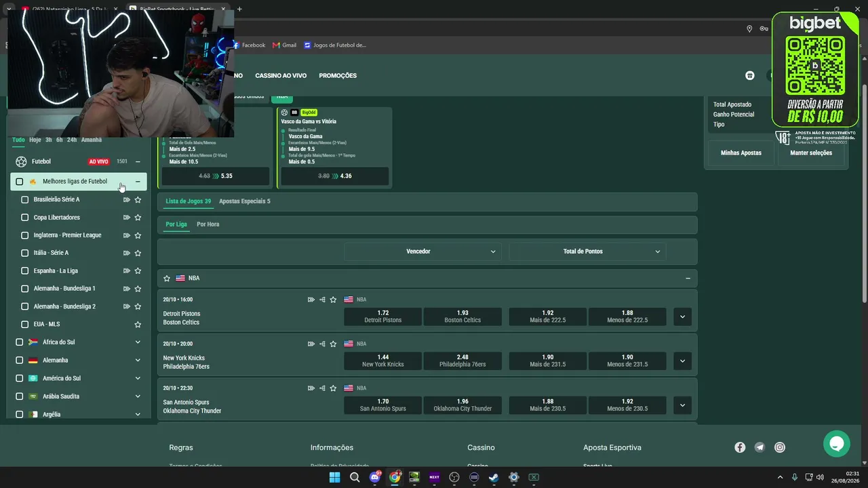Collapse the NBA league section
868x488 pixels.
(688, 278)
